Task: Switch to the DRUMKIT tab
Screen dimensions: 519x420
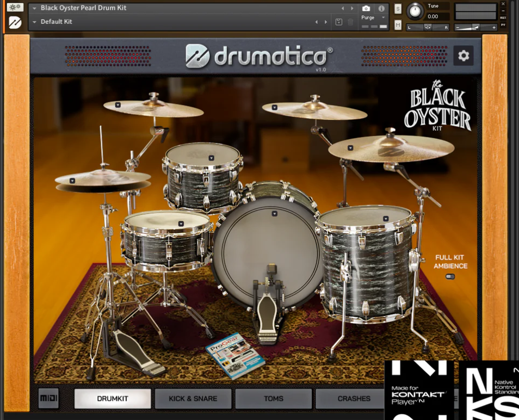Action: (x=113, y=398)
